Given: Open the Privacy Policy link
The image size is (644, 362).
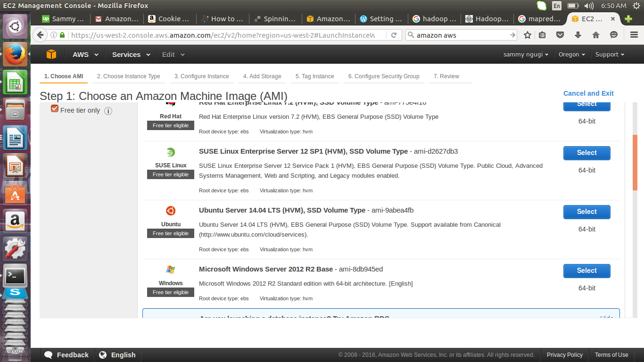Looking at the screenshot, I should [565, 355].
